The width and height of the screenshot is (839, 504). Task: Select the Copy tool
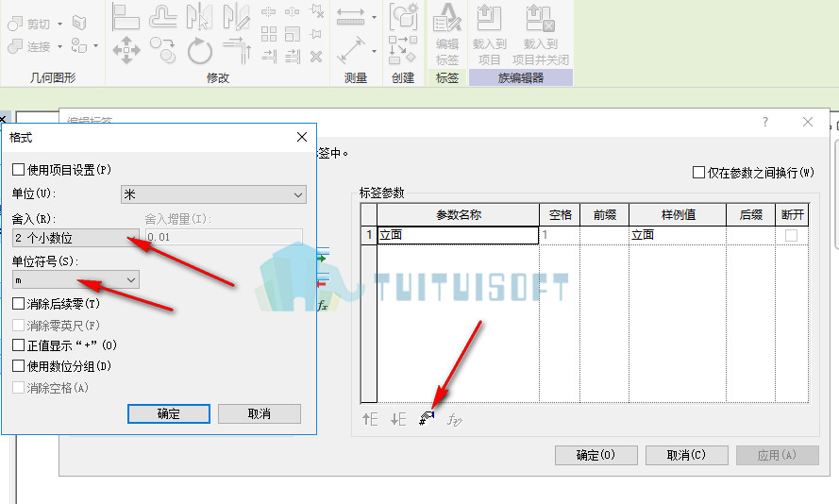point(162,50)
